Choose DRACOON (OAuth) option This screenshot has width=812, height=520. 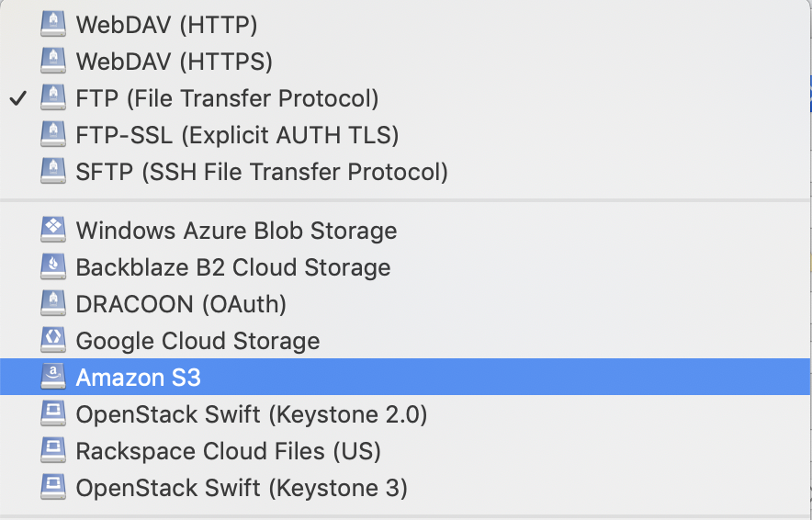click(405, 303)
